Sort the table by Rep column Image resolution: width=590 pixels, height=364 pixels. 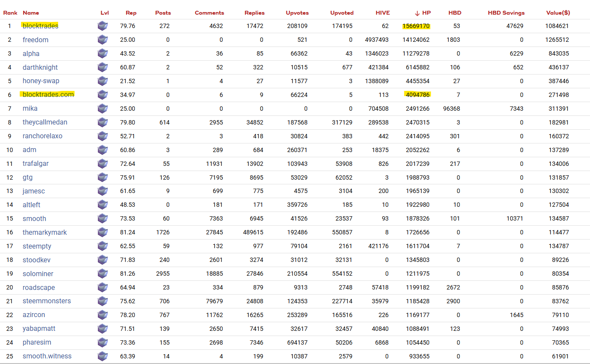tap(131, 13)
